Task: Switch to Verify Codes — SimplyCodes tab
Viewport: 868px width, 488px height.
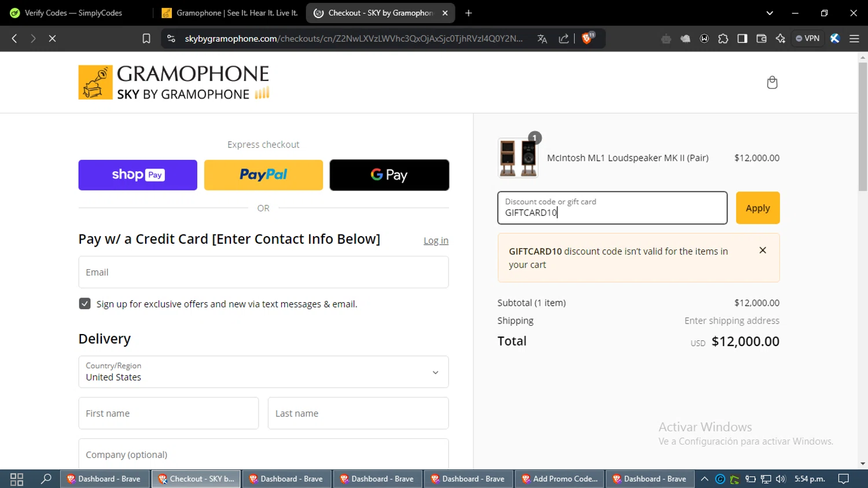Action: [x=73, y=13]
